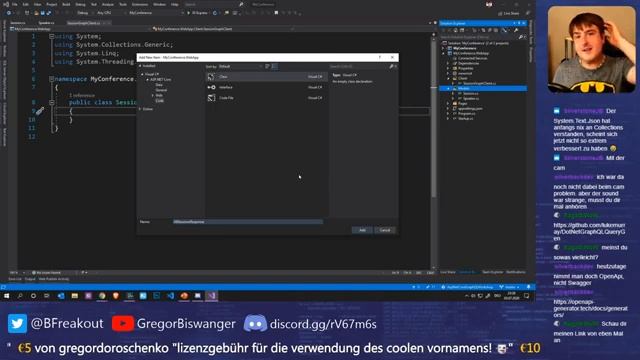Click the Visual Studio logo icon

[5, 4]
